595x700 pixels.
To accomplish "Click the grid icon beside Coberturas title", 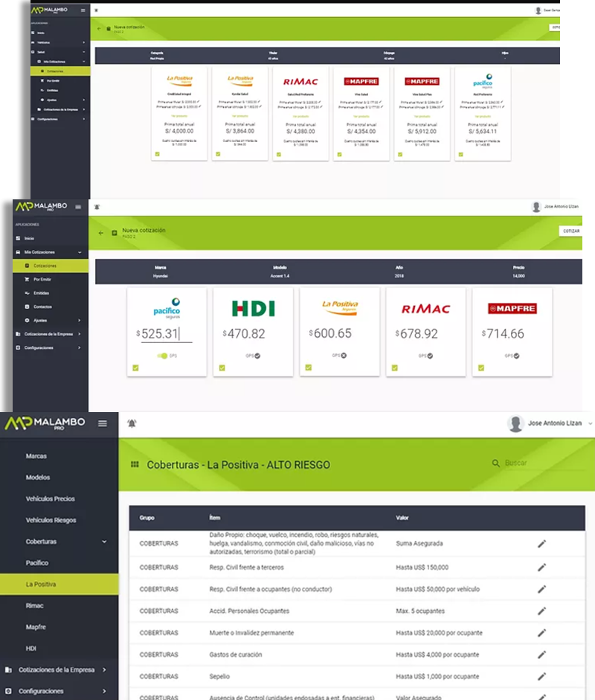I will 135,465.
